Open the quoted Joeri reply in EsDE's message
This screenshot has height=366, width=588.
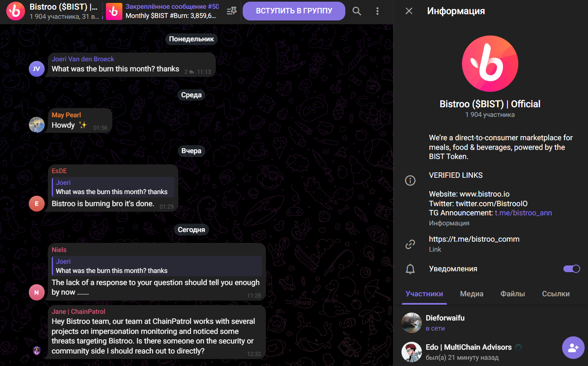pos(113,187)
